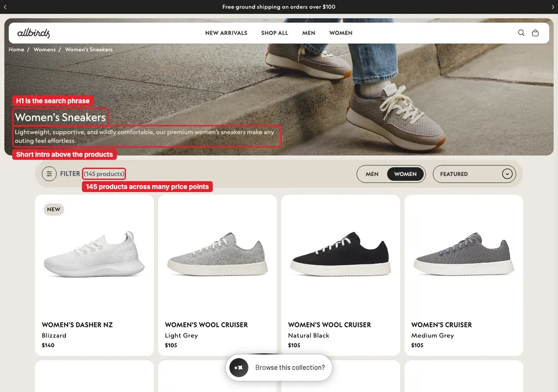The width and height of the screenshot is (558, 392).
Task: Open the Featured sort dropdown
Action: pyautogui.click(x=474, y=174)
